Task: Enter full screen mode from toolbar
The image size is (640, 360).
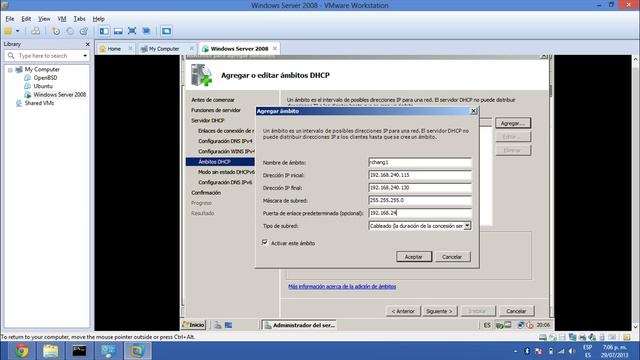Action: [132, 31]
